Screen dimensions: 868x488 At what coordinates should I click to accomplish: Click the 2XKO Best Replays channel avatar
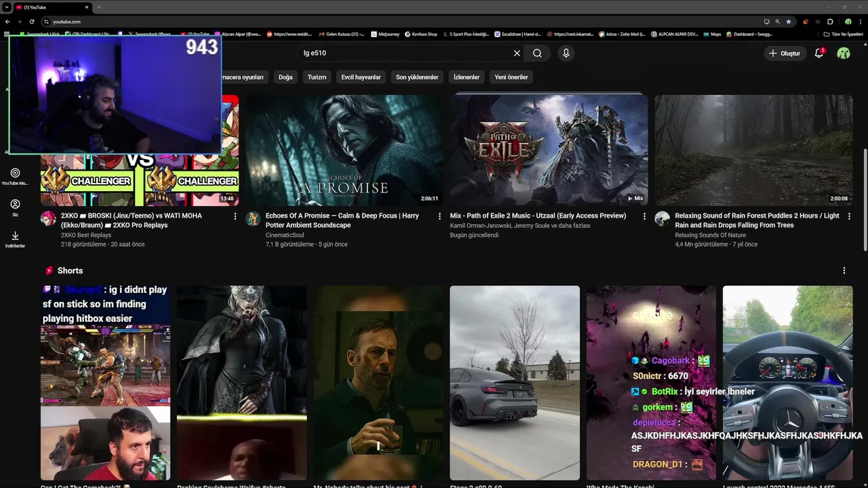tap(48, 218)
